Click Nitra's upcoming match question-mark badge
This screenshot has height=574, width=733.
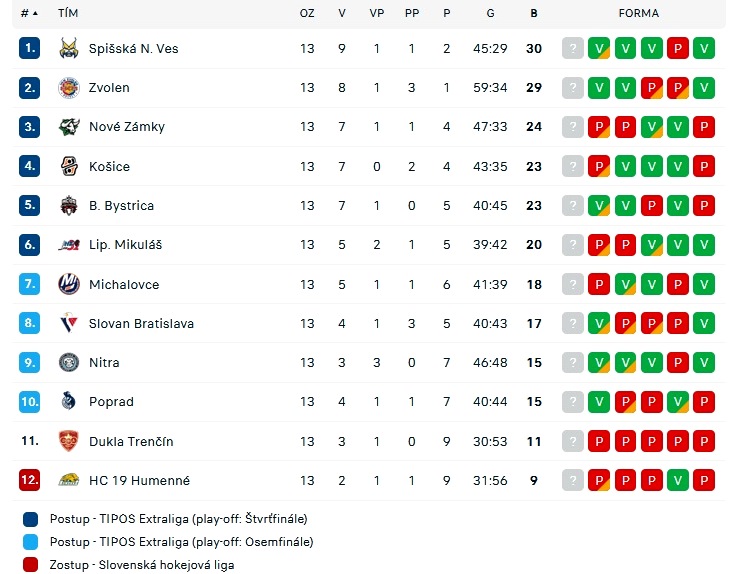(x=573, y=362)
